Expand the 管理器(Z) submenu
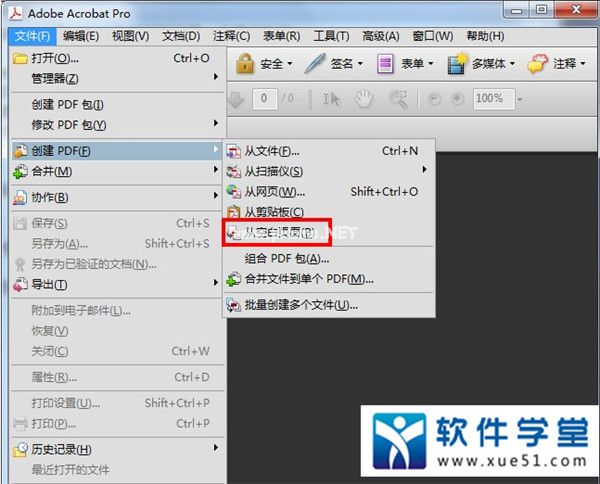This screenshot has height=484, width=600. click(x=117, y=79)
